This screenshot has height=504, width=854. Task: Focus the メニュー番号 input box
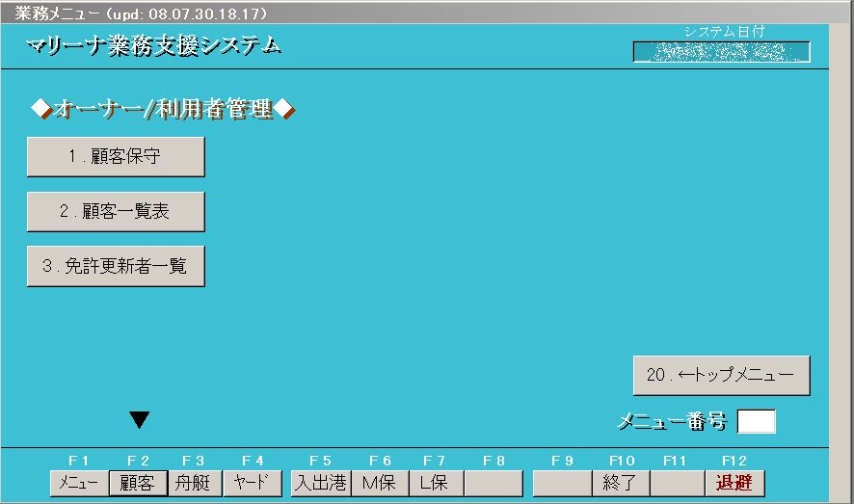point(756,422)
